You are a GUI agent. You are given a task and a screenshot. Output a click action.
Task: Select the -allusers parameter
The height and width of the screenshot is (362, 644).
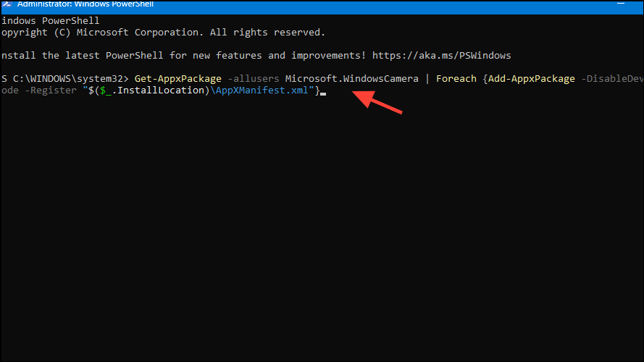click(x=254, y=79)
